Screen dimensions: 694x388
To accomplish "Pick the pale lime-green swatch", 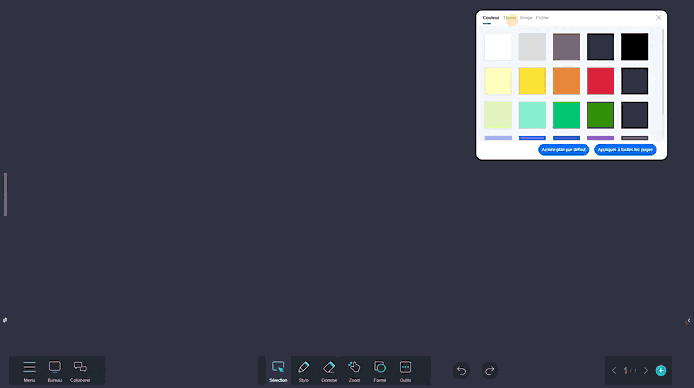I will (x=498, y=115).
